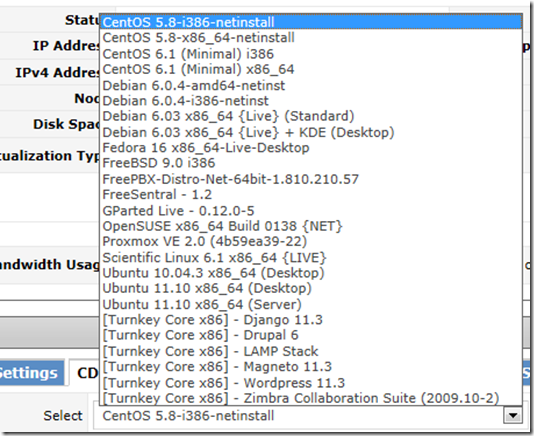Pick Turnkey Core x86 Magneto 11.3
Viewport: 534px width, 436px height.
(311, 367)
